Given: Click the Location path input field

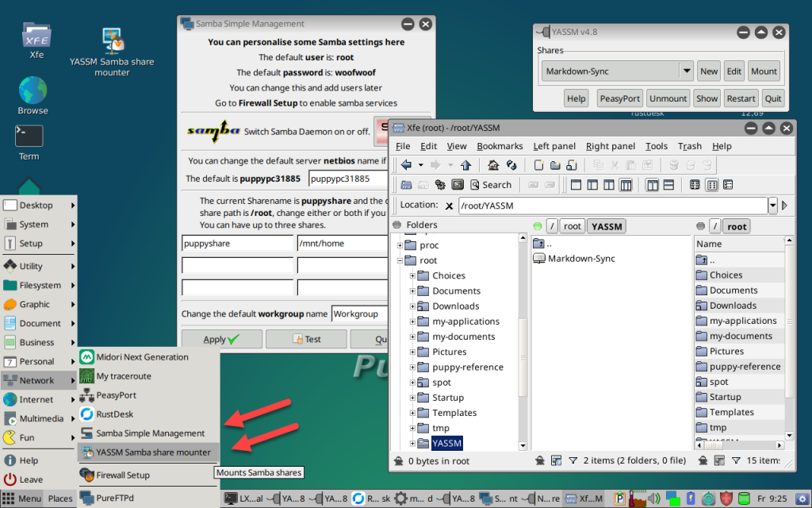Looking at the screenshot, I should pyautogui.click(x=613, y=206).
